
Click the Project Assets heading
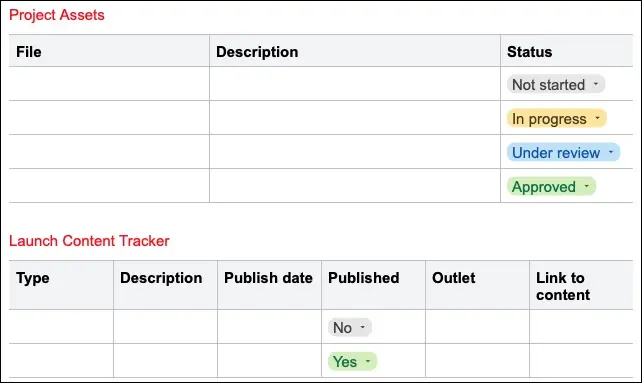(57, 15)
